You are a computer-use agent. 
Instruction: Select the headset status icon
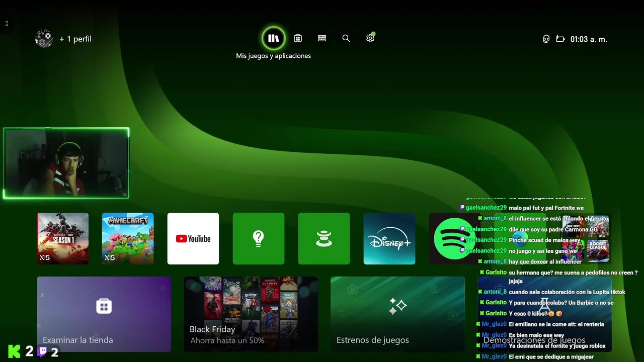(x=546, y=39)
